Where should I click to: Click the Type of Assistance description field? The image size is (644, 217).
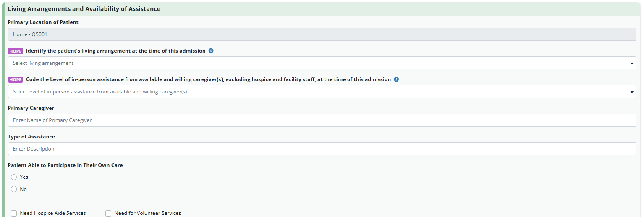pyautogui.click(x=322, y=149)
